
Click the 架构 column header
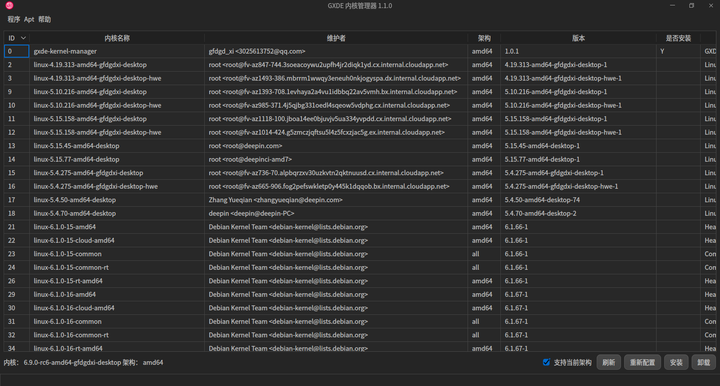(x=484, y=38)
